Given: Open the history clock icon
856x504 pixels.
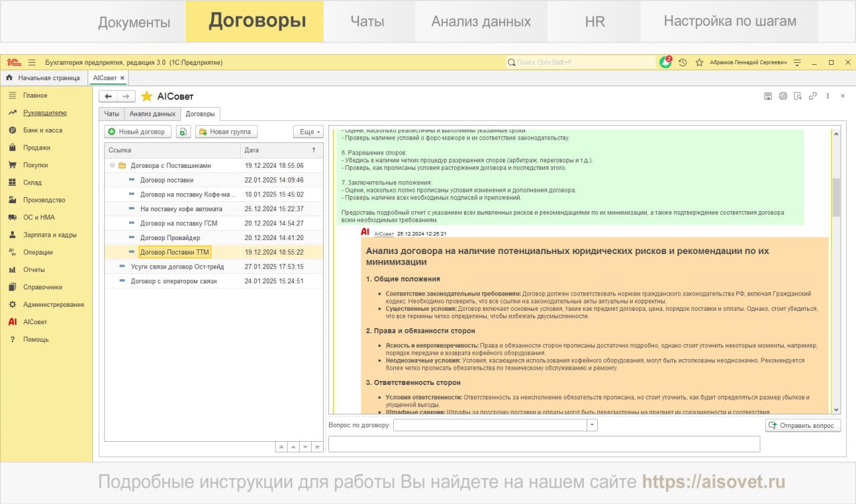Looking at the screenshot, I should [682, 62].
